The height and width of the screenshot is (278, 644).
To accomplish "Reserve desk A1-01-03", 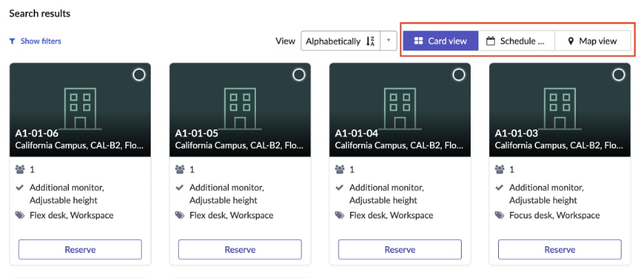I will (560, 250).
